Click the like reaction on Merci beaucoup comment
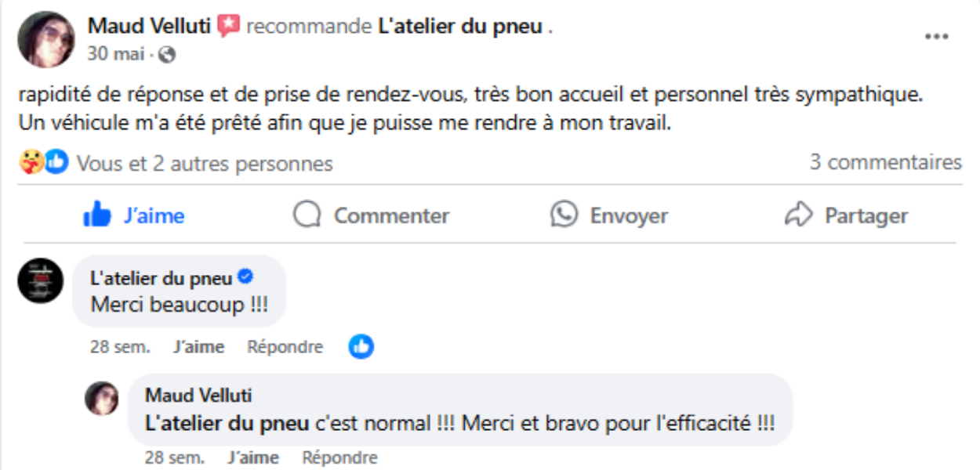Viewport: 980px width, 470px height. (x=361, y=346)
